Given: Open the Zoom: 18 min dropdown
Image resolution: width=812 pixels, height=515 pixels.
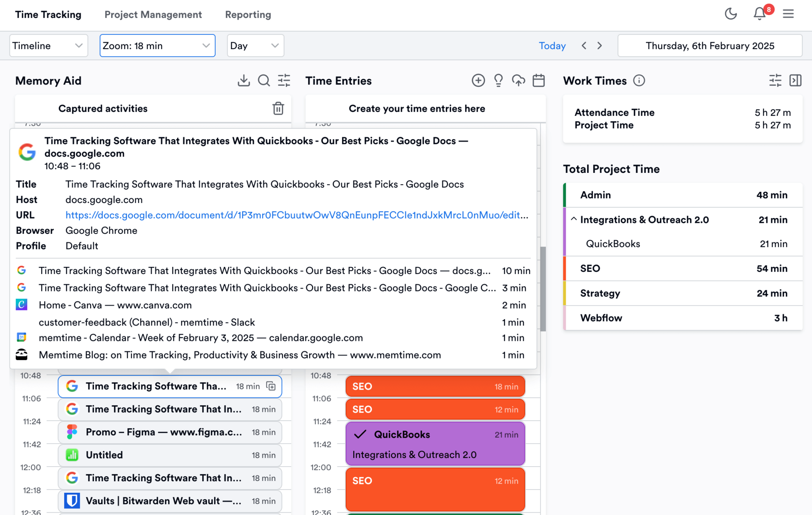Looking at the screenshot, I should 157,46.
